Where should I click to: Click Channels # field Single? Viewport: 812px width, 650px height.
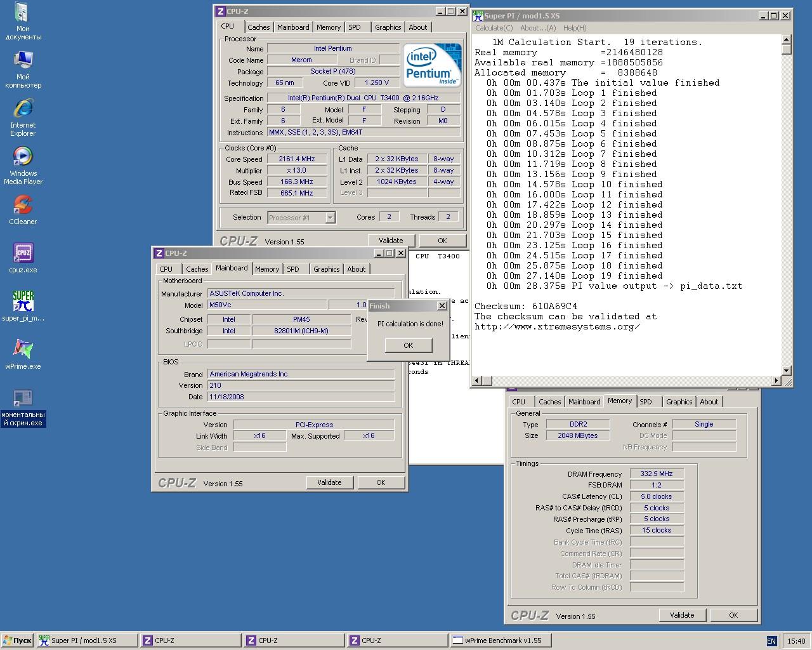pos(704,424)
